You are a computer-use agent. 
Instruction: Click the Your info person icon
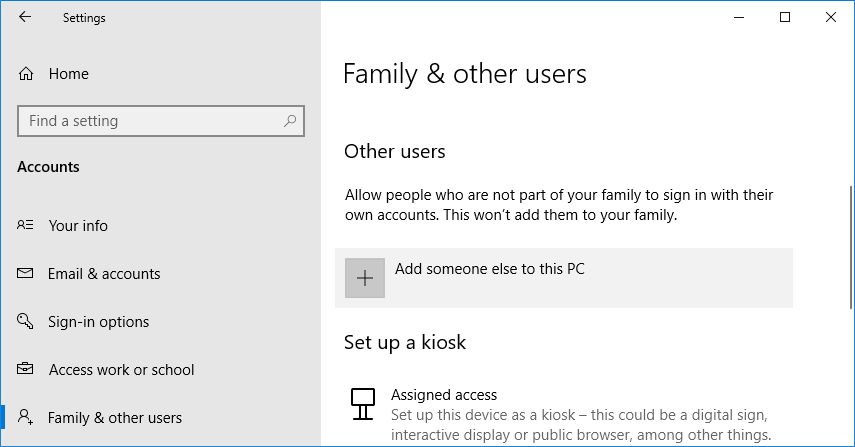(27, 226)
